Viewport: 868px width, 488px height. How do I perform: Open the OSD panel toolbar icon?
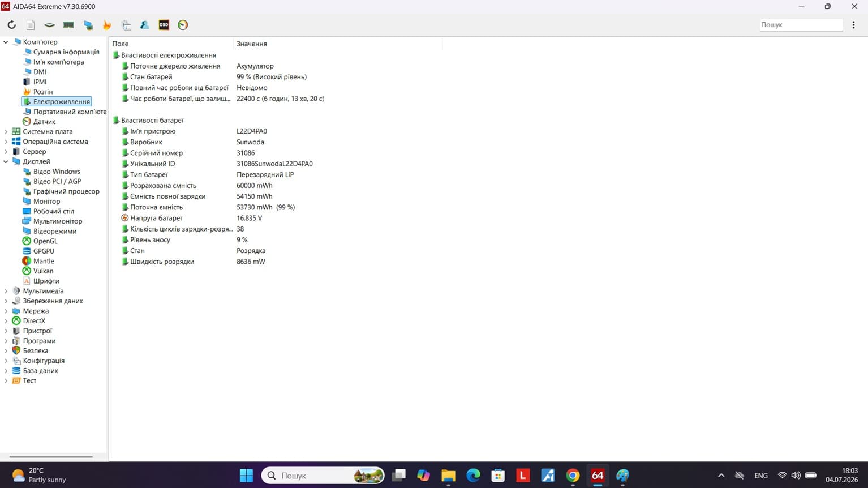point(164,25)
